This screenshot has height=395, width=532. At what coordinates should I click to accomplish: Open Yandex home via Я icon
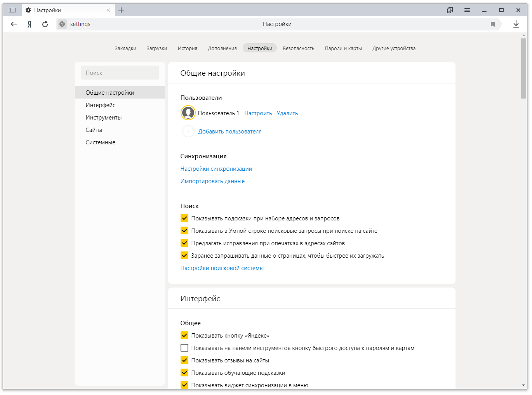(30, 24)
